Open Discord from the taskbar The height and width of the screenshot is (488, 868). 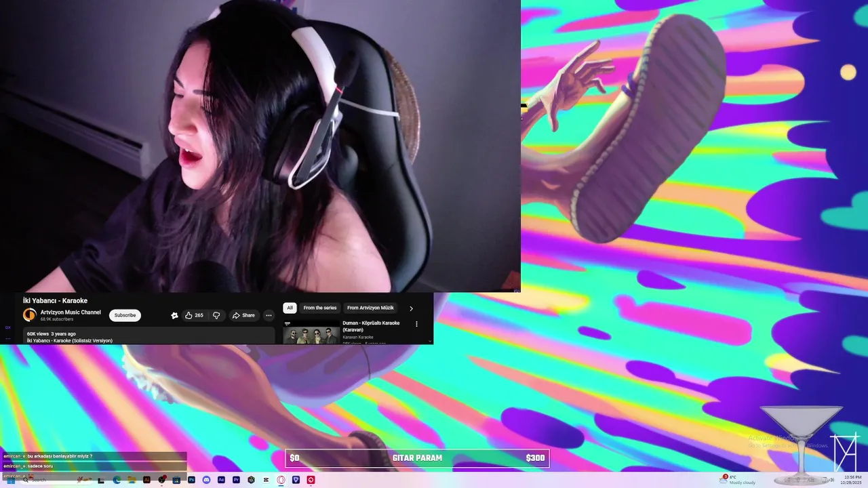pos(206,480)
